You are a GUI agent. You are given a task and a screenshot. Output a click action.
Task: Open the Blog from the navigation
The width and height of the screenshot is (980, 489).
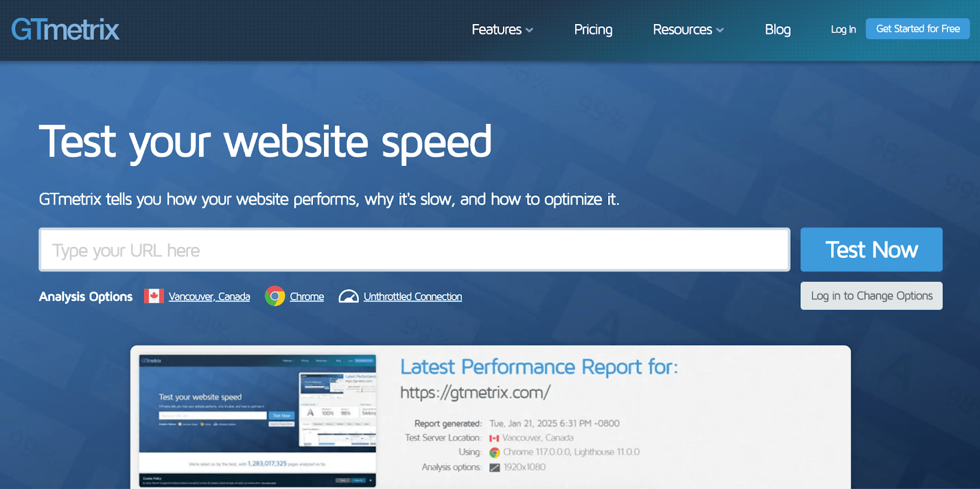777,29
